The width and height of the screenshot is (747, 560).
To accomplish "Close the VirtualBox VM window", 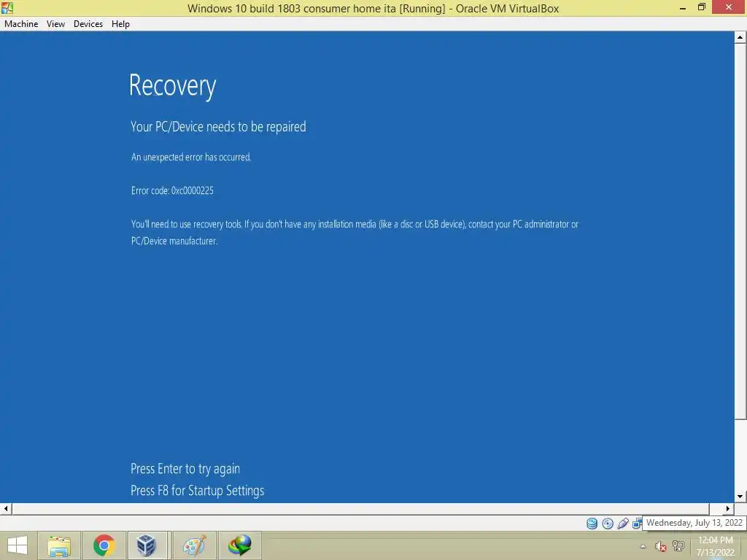I will [729, 7].
